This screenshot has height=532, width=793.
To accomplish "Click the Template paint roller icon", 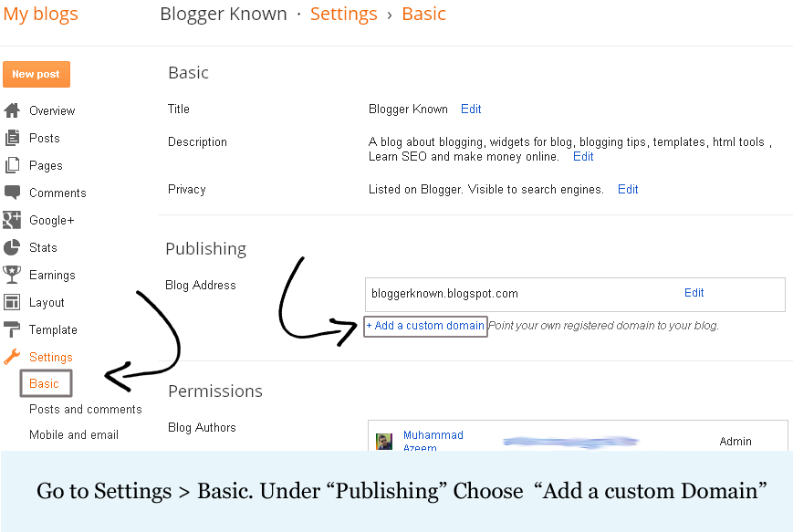I will click(x=12, y=329).
